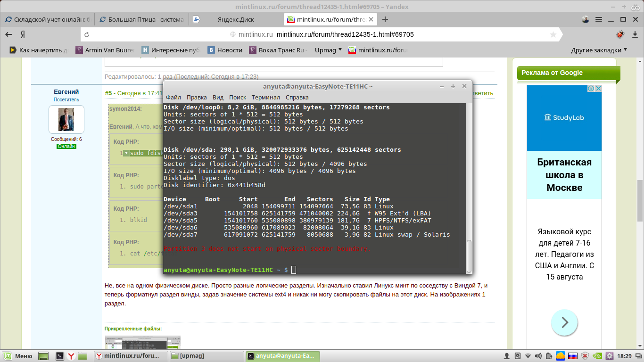The height and width of the screenshot is (362, 644).
Task: Expand the Upmag bookmarks folder
Action: click(328, 50)
